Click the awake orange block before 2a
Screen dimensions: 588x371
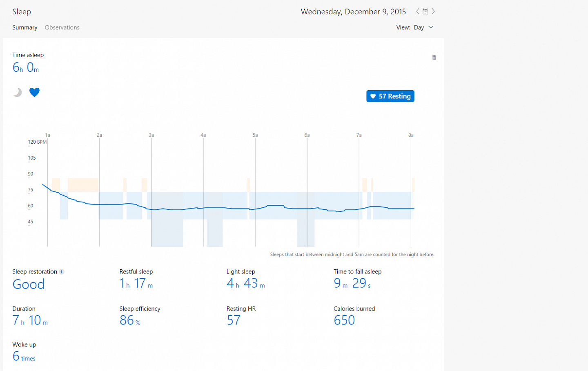pos(83,185)
